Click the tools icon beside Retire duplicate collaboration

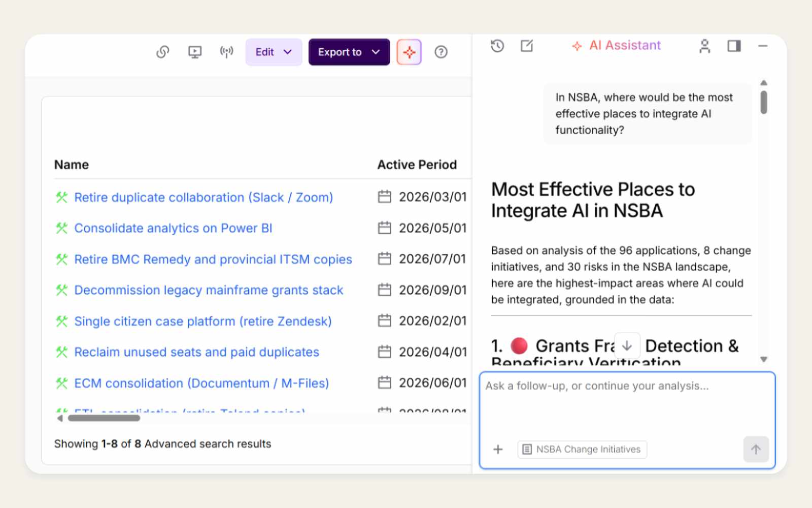point(61,197)
